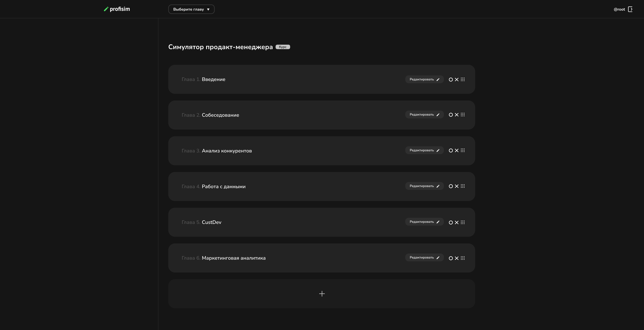Open the Выберите главу dropdown

pyautogui.click(x=191, y=9)
